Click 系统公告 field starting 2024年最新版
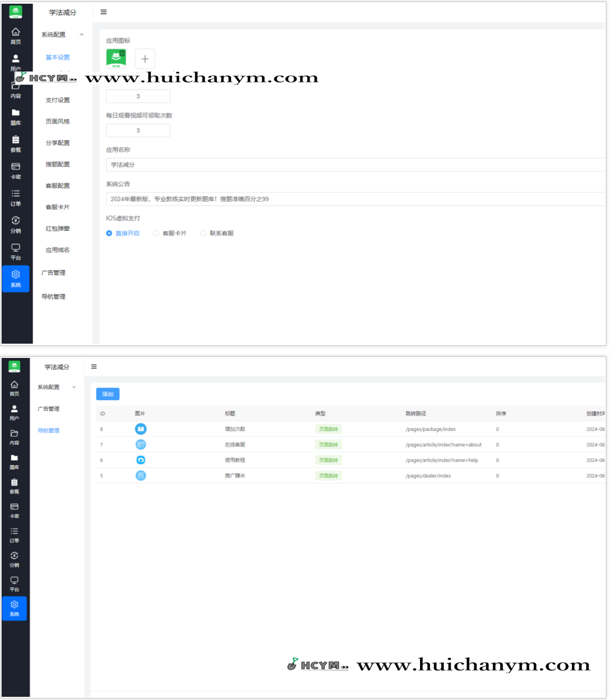 (x=355, y=199)
